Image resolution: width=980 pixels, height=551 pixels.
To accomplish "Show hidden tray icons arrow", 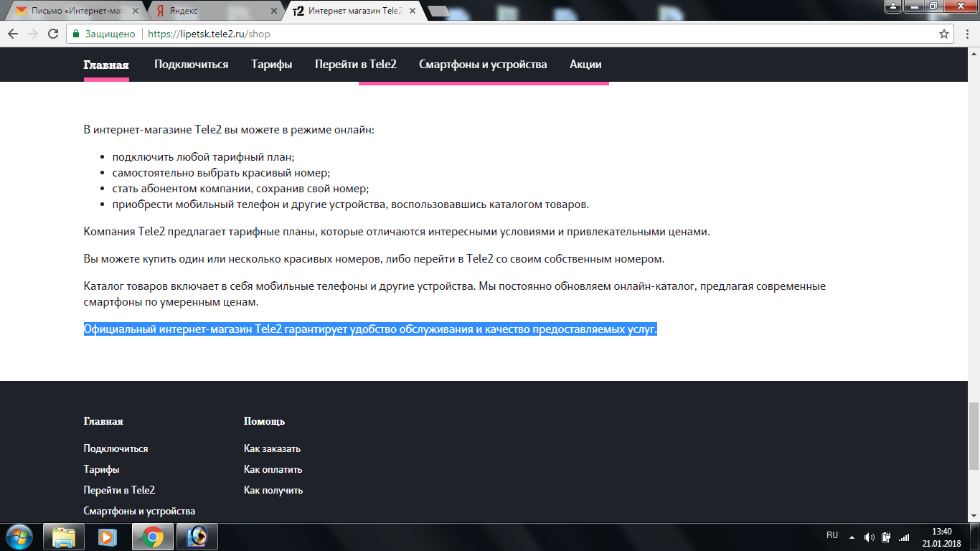I will tap(852, 537).
